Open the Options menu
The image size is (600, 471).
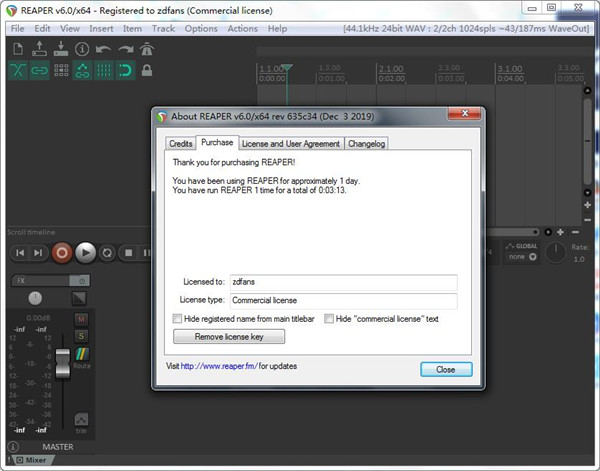click(x=201, y=29)
